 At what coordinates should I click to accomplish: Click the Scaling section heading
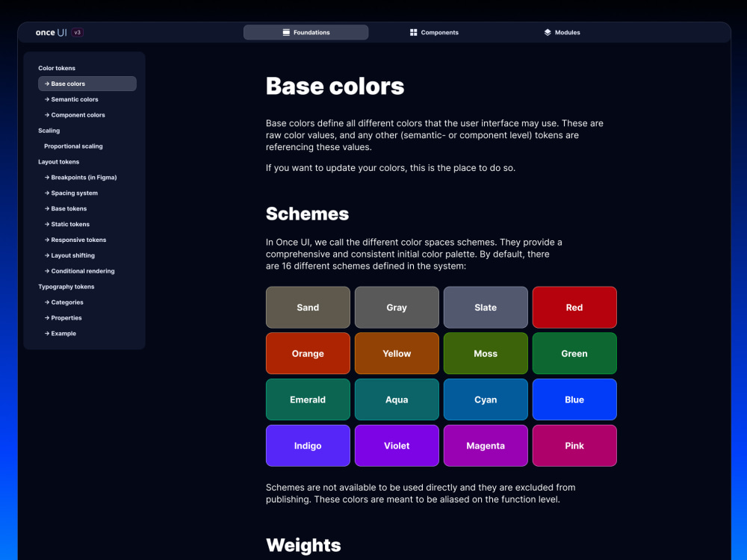coord(49,131)
